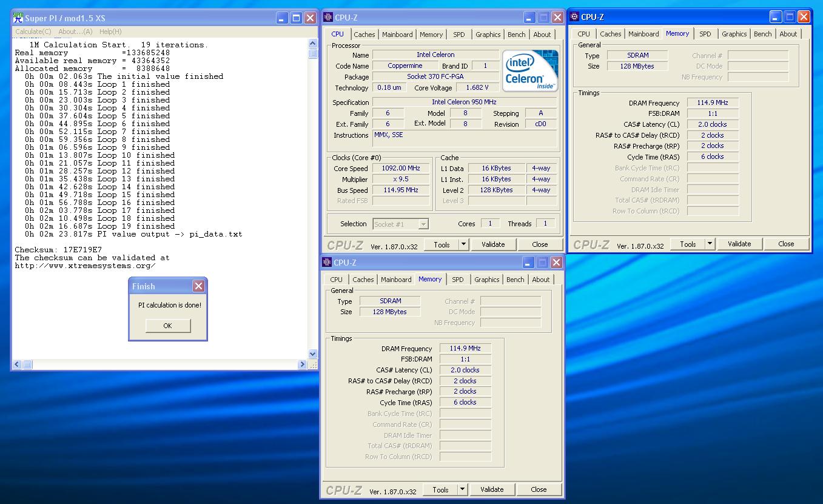Viewport: 823px width, 504px height.
Task: Switch to Bench tab in the bottom CPU-Z window
Action: (x=516, y=280)
